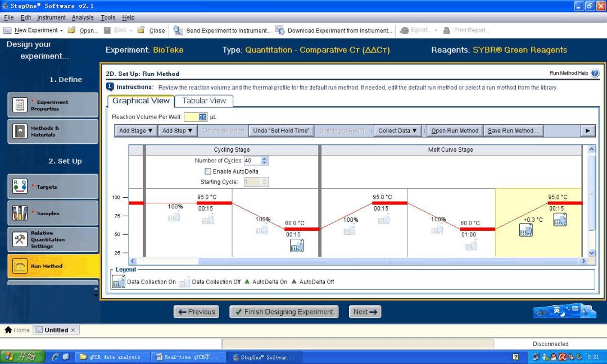Select the Samples tubes icon in sidebar

[20, 213]
